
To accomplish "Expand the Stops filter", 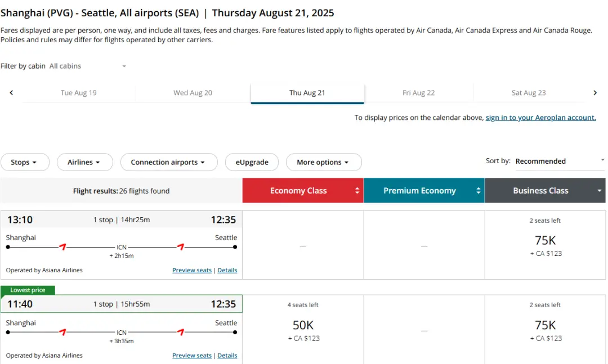I will (x=25, y=162).
